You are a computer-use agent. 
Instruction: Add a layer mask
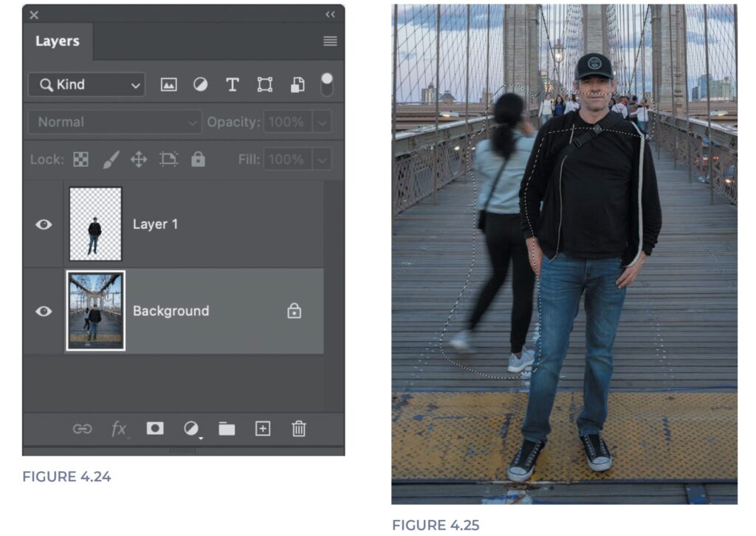pyautogui.click(x=154, y=429)
